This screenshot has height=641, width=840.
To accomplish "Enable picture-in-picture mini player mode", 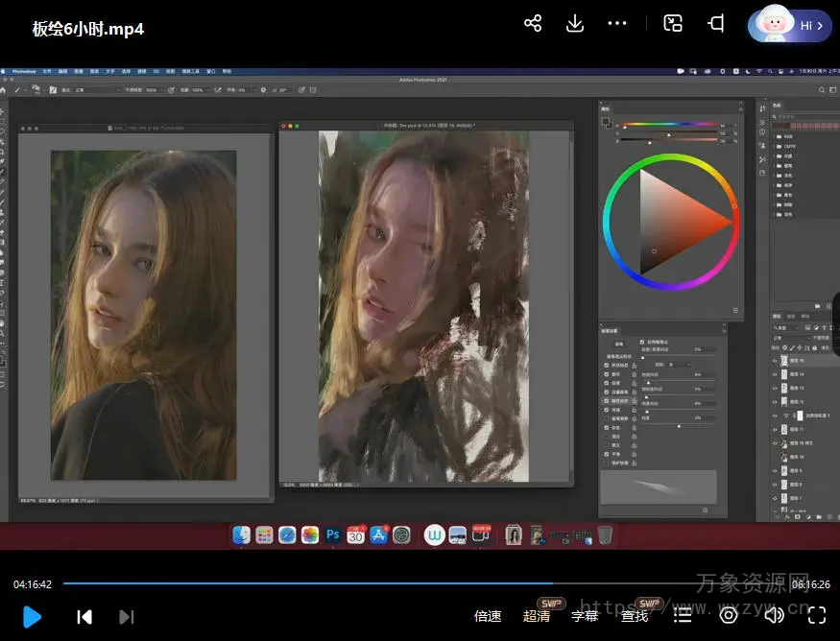I will point(673,24).
